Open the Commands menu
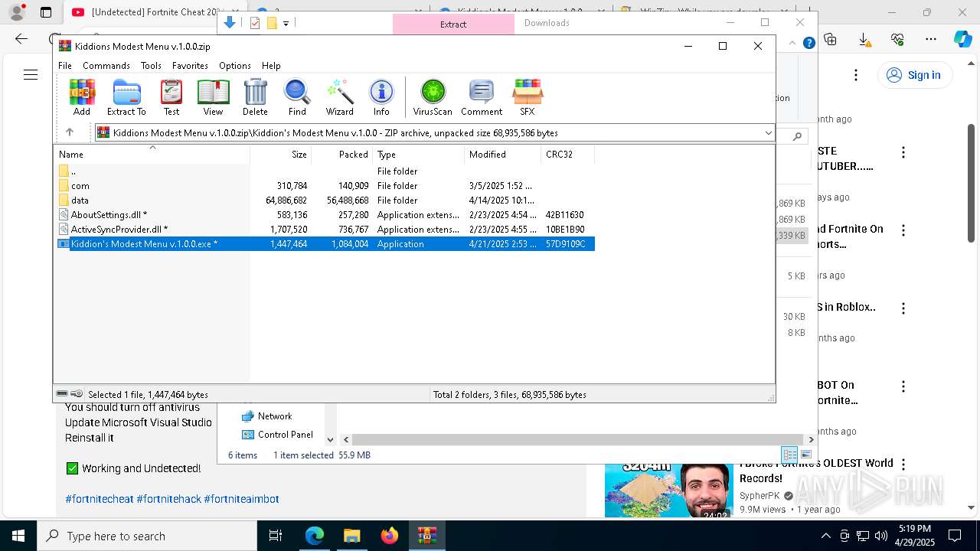The height and width of the screenshot is (551, 980). [x=106, y=66]
